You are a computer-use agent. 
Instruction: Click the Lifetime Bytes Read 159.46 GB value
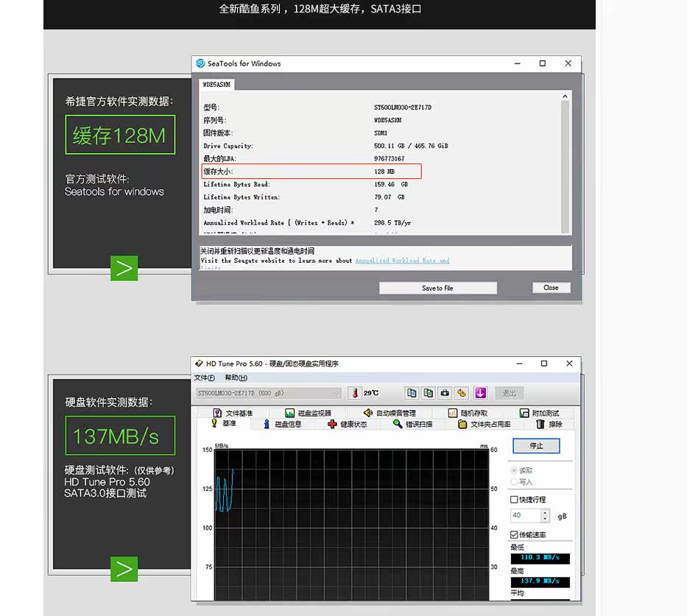(391, 184)
